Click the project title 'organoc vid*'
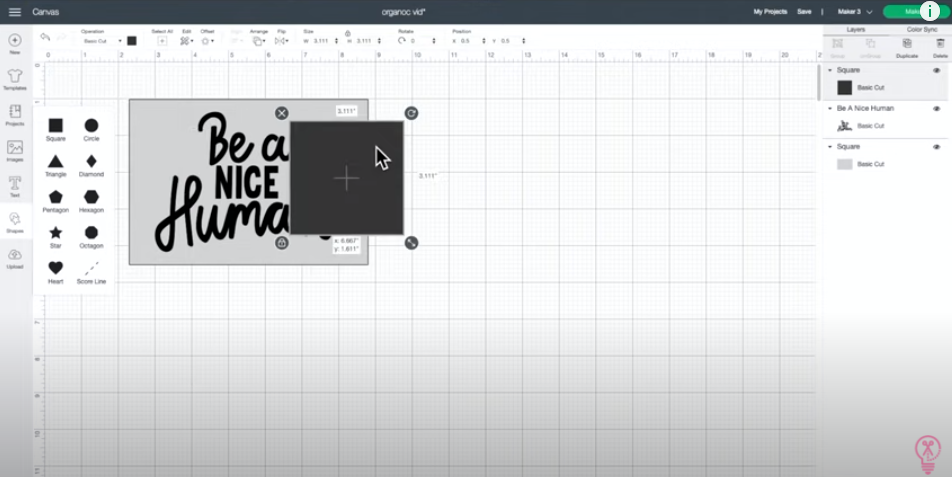 (403, 12)
